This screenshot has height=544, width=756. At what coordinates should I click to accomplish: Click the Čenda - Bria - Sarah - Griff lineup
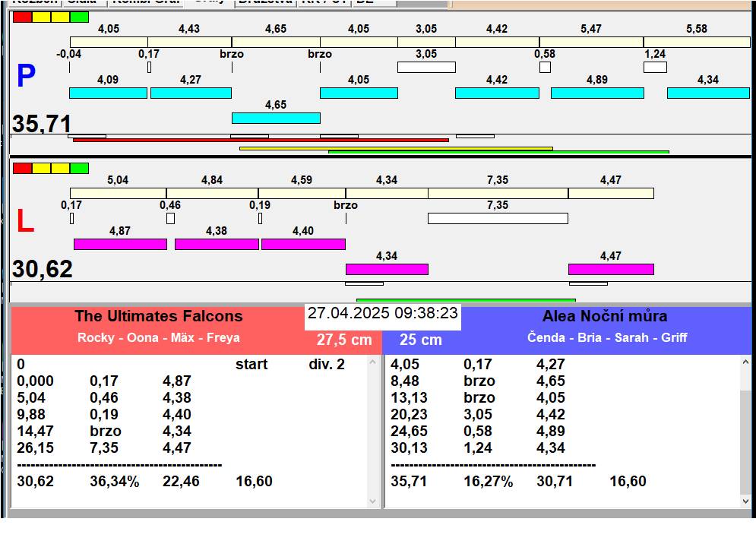pyautogui.click(x=608, y=337)
